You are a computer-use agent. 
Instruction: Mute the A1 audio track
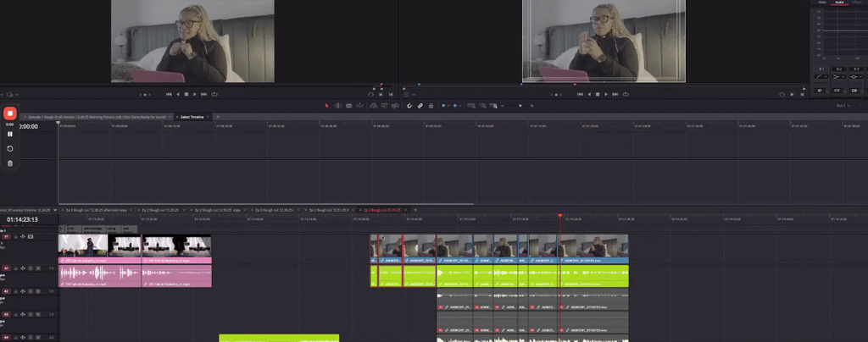click(x=37, y=268)
